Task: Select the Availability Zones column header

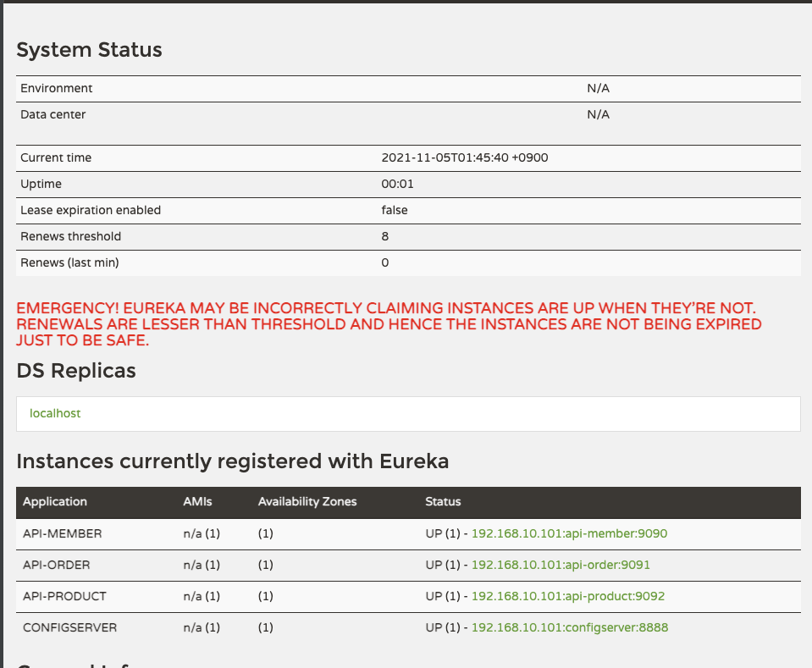Action: [307, 501]
